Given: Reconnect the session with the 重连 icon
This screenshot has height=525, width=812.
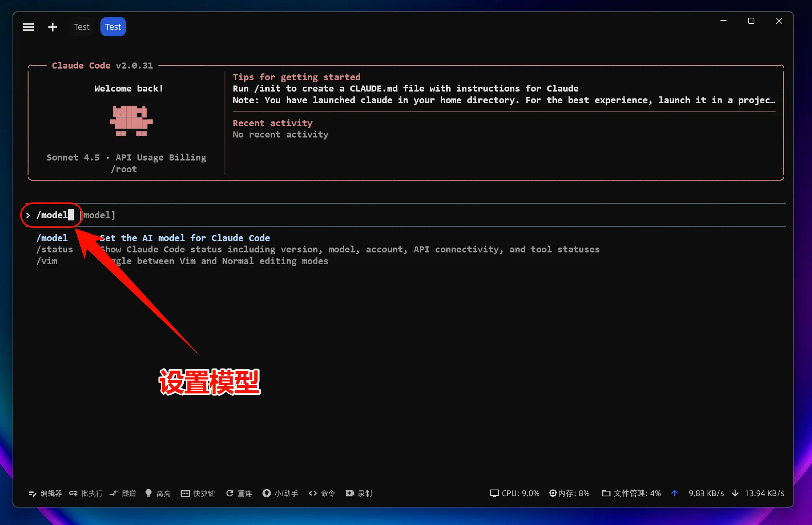Looking at the screenshot, I should 239,493.
